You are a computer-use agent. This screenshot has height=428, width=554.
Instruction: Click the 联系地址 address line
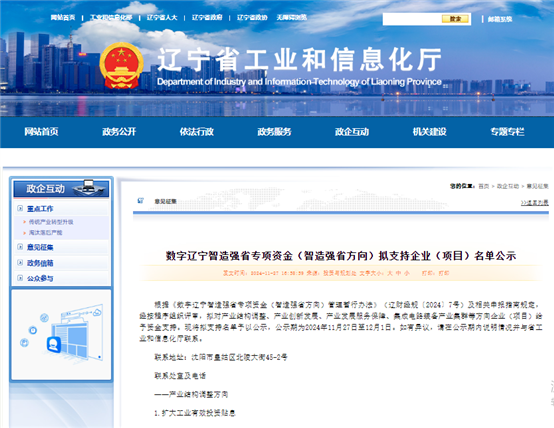(221, 357)
